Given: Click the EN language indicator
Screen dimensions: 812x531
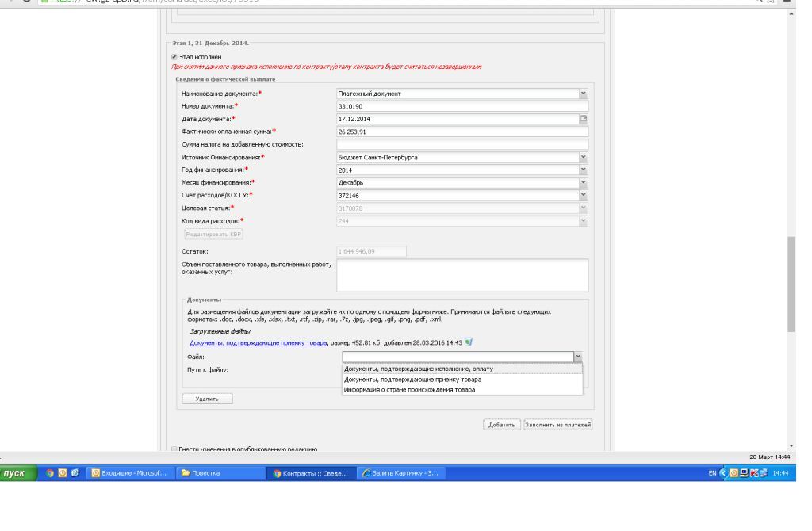Looking at the screenshot, I should (x=712, y=473).
